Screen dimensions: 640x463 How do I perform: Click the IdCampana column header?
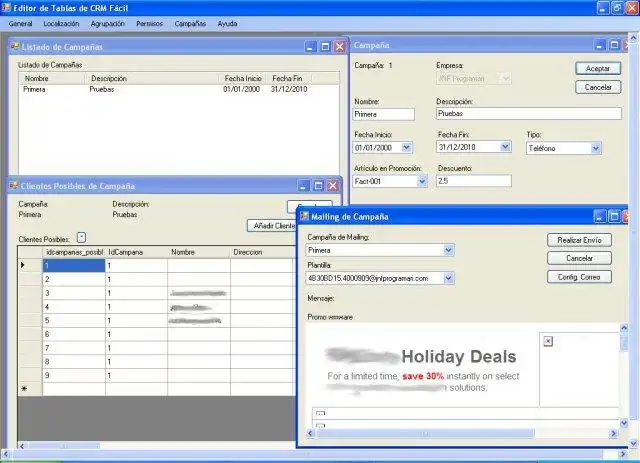tap(136, 252)
